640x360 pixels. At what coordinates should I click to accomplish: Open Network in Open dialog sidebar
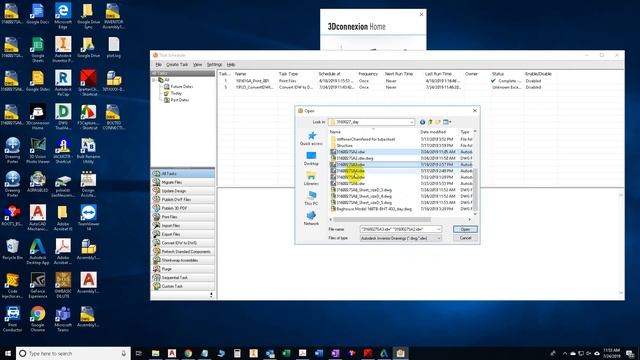click(x=311, y=218)
